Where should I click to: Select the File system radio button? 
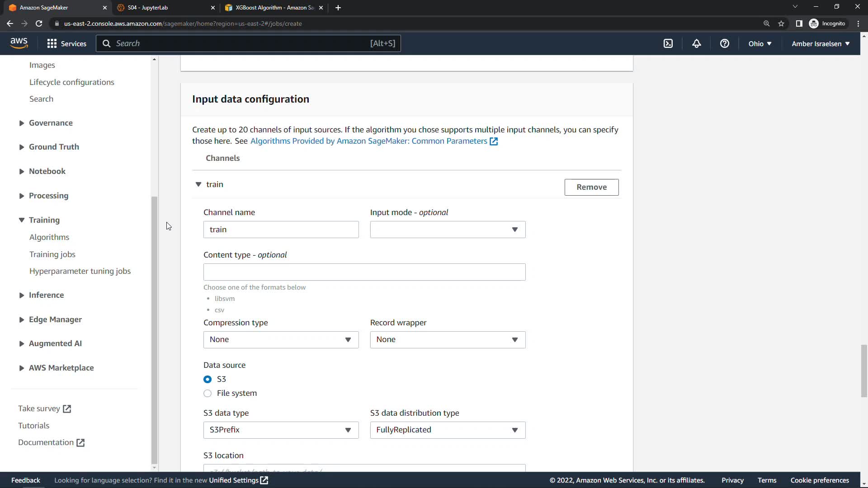coord(208,393)
